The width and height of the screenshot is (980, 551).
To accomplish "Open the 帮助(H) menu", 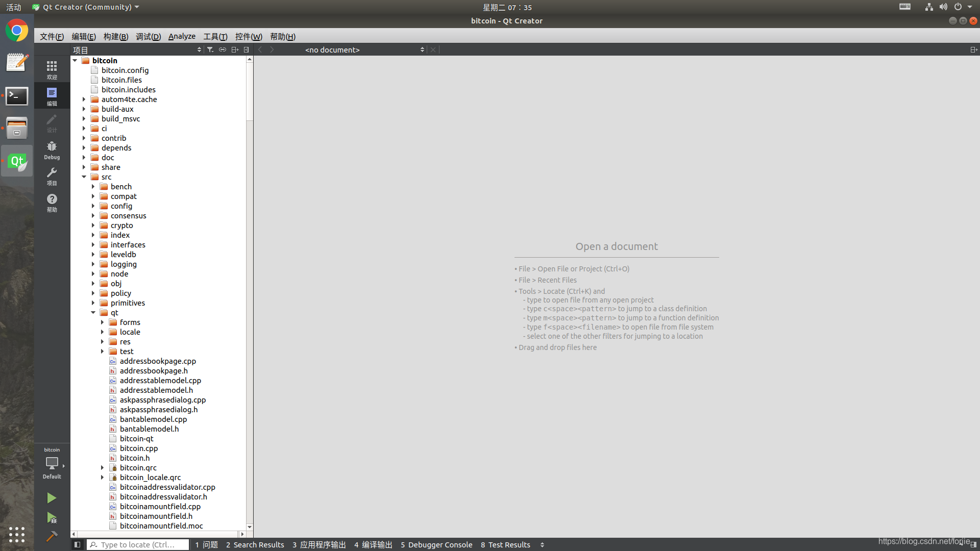I will [283, 36].
